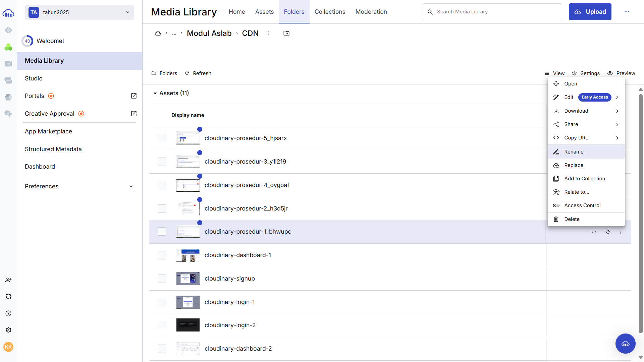This screenshot has height=362, width=644.
Task: Open the Studio sidebar link
Action: pos(34,78)
